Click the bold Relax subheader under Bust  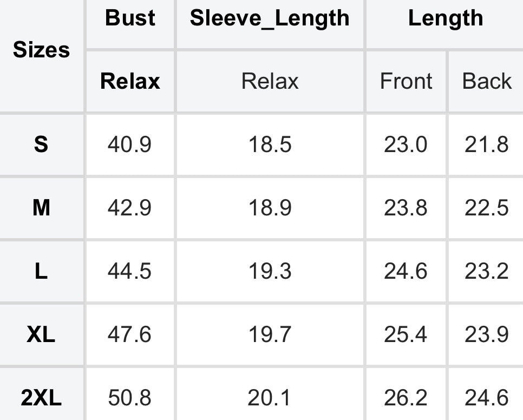tap(130, 81)
